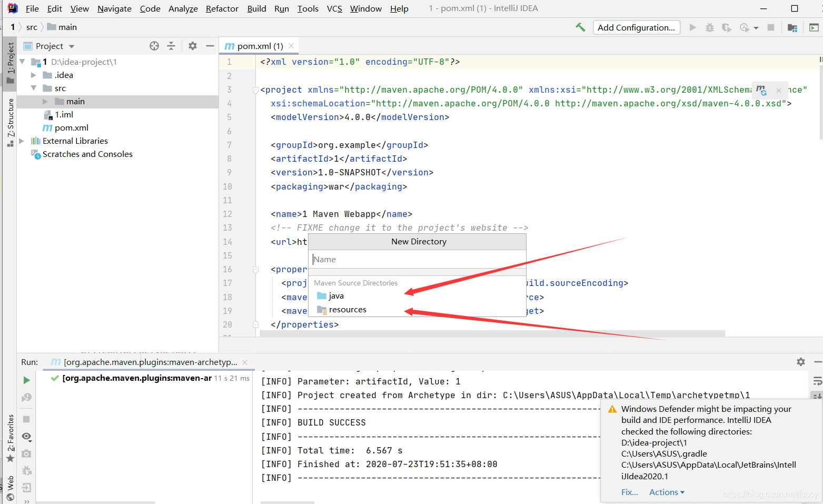This screenshot has height=504, width=823.
Task: Toggle the 2: Favorites side tool window
Action: click(x=10, y=438)
